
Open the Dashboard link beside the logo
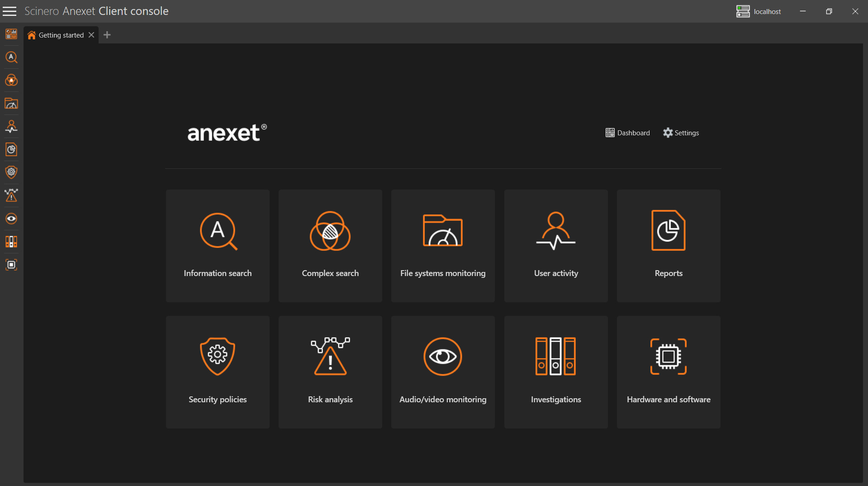pos(627,133)
